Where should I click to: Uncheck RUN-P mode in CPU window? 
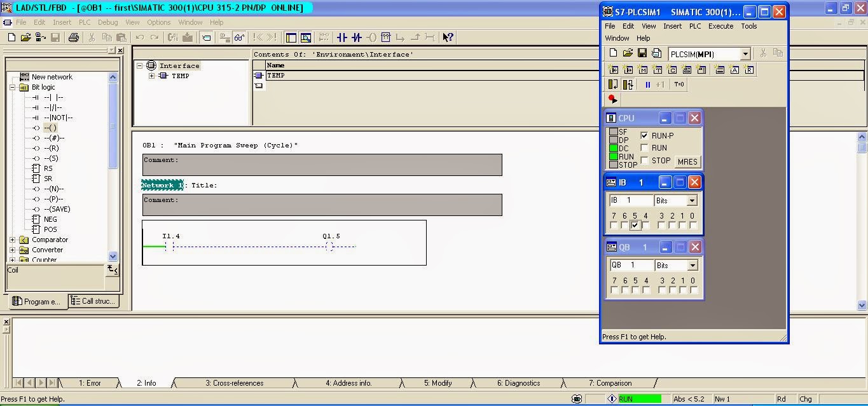[x=644, y=135]
